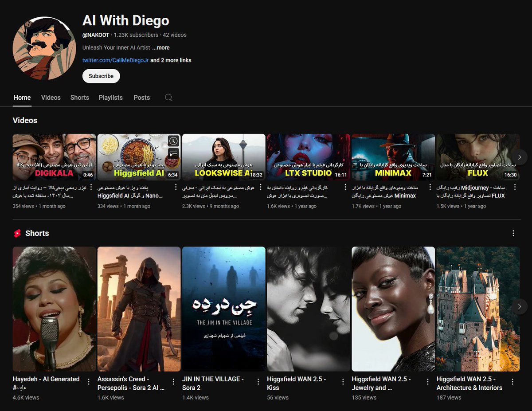Viewport: 532px width, 411px height.
Task: Click the '42 videos' count
Action: coord(175,35)
